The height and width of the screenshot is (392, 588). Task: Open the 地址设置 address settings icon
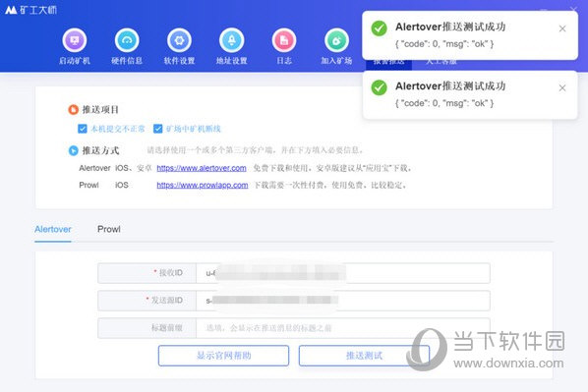232,40
